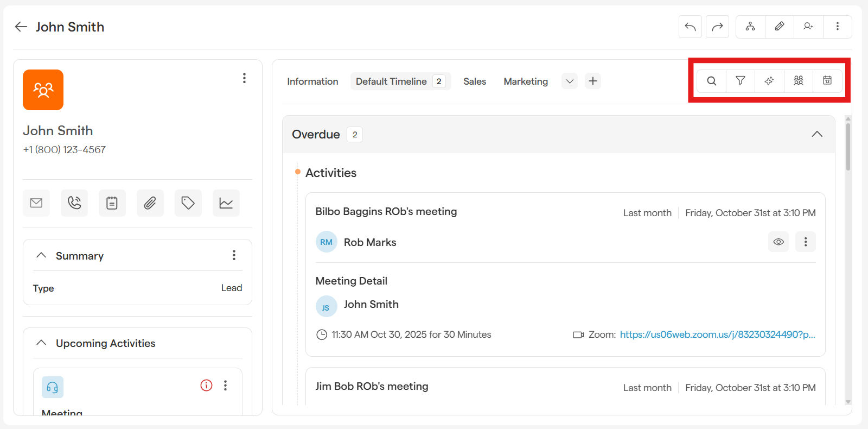The image size is (868, 429).
Task: Switch to the Information tab
Action: tap(312, 81)
